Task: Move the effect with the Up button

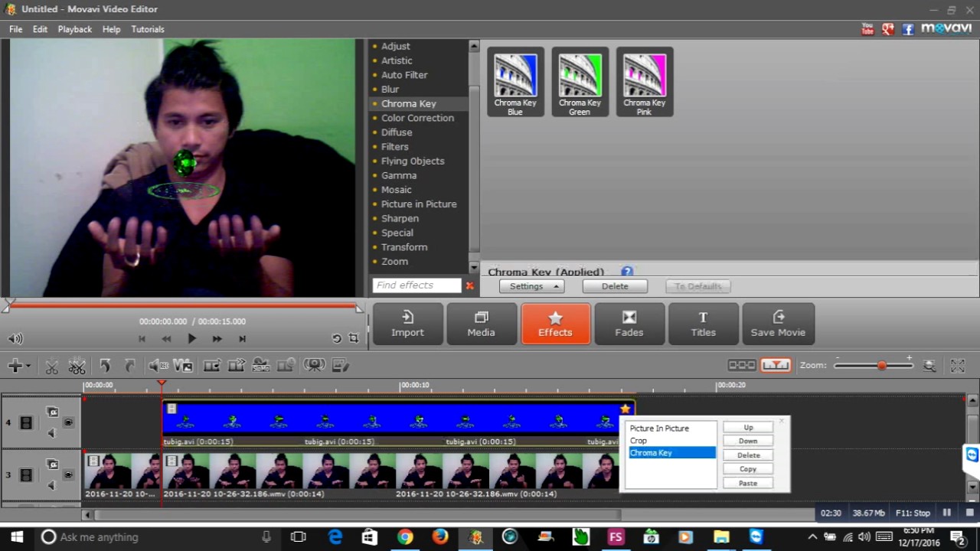Action: click(748, 427)
